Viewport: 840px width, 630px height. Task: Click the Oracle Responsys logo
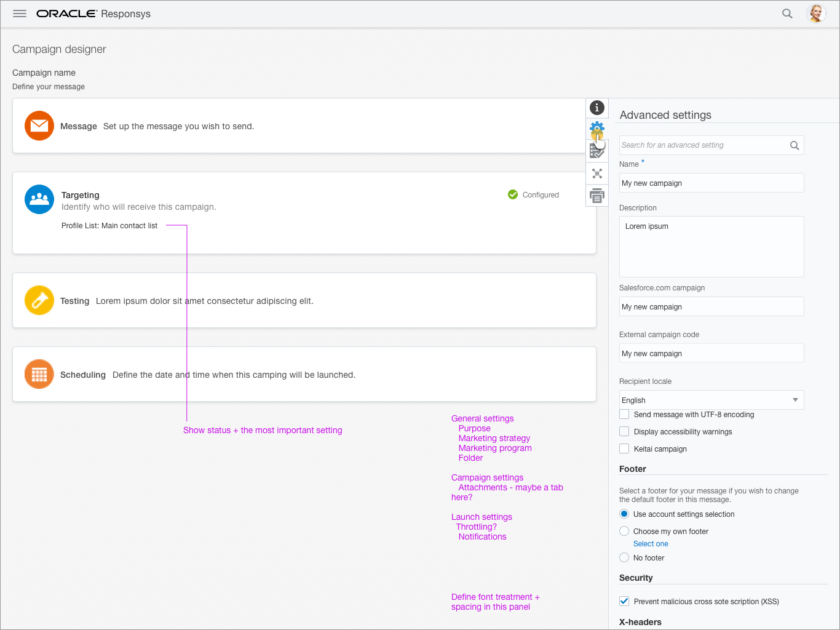tap(93, 14)
